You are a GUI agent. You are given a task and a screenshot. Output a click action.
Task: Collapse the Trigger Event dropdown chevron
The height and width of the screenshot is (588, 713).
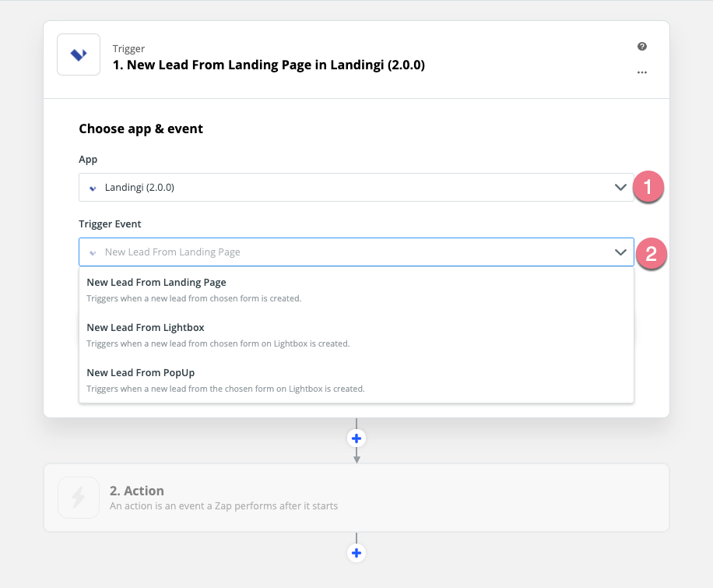tap(620, 252)
